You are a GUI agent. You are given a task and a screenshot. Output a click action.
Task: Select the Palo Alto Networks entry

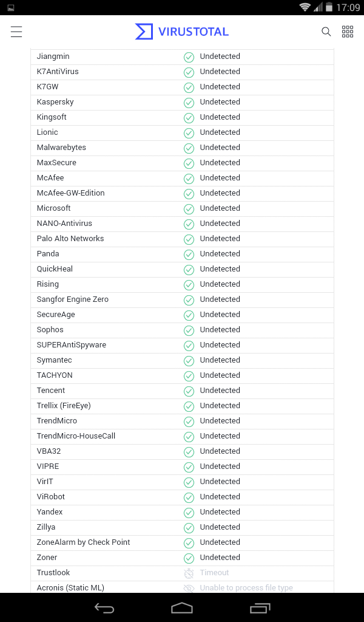coord(70,239)
